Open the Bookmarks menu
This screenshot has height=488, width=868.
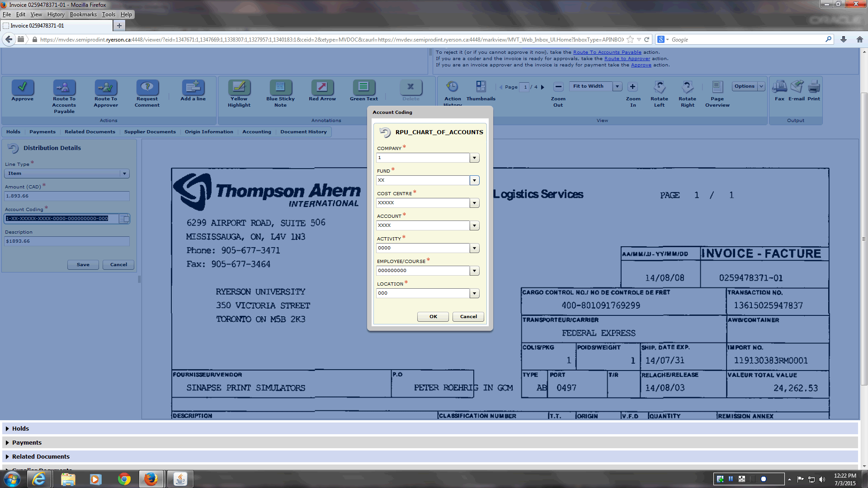[x=83, y=14]
